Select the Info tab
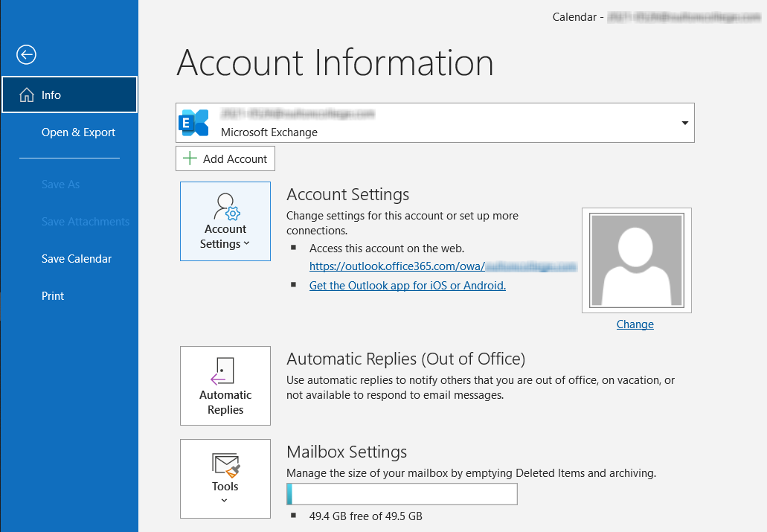 [69, 94]
